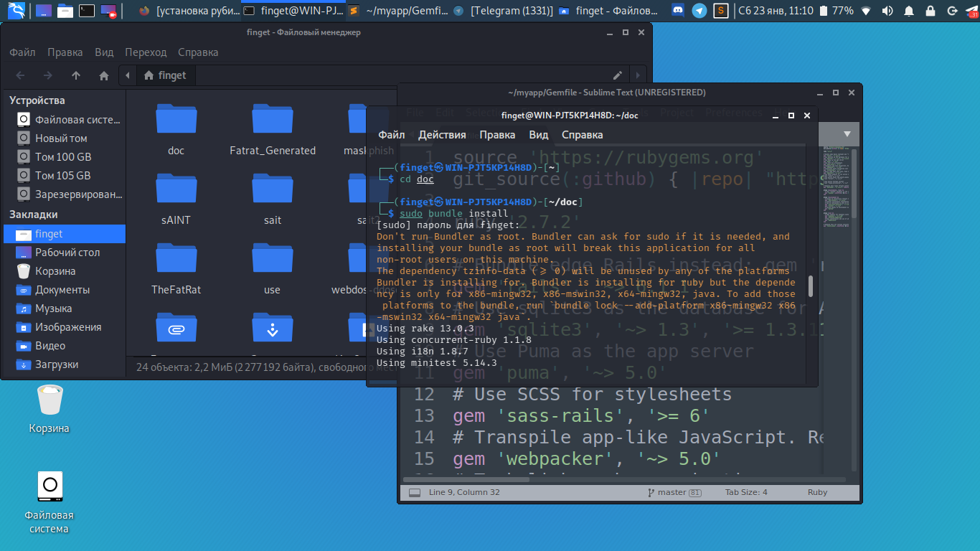Click the Sublime Text tray icon

(x=722, y=11)
